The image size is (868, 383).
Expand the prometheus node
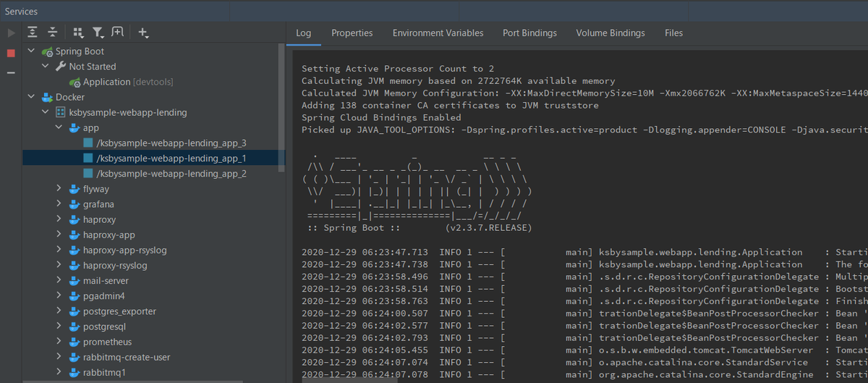tap(59, 342)
